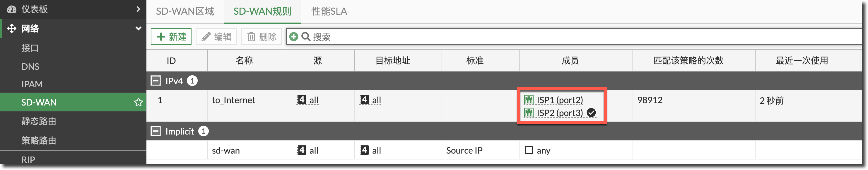Image resolution: width=868 pixels, height=170 pixels.
Task: Collapse the IPv4 rules group
Action: pos(156,81)
